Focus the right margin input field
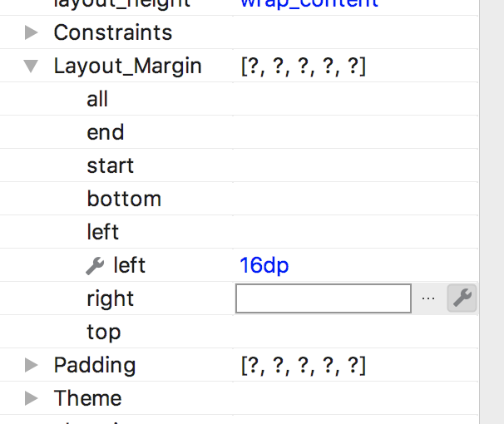The height and width of the screenshot is (424, 504). coord(324,298)
